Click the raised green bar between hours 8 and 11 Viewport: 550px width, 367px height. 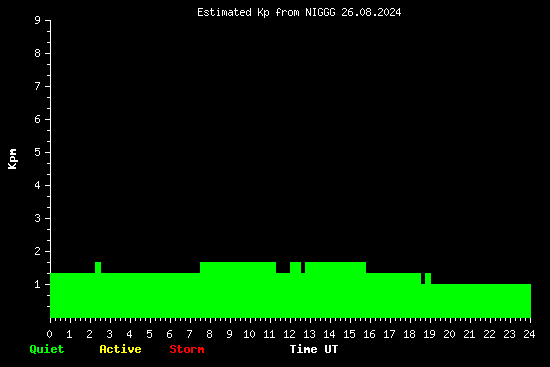(x=238, y=267)
